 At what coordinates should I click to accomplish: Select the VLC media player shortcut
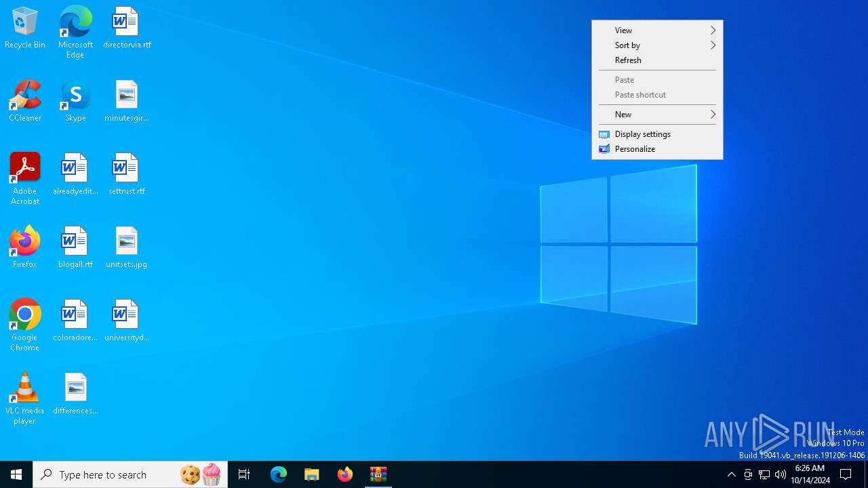coord(25,399)
